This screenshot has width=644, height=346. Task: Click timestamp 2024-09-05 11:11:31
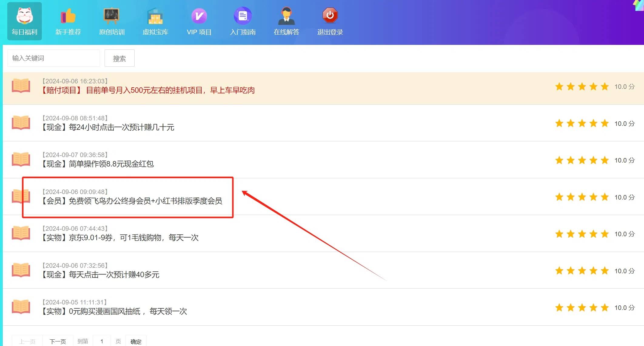pyautogui.click(x=74, y=302)
